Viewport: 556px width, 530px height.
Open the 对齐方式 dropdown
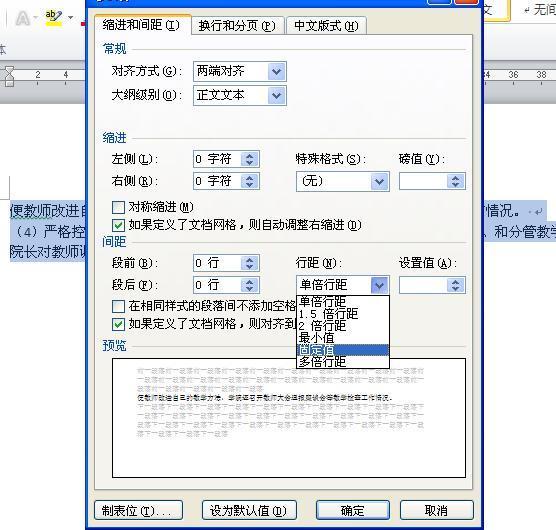[277, 72]
